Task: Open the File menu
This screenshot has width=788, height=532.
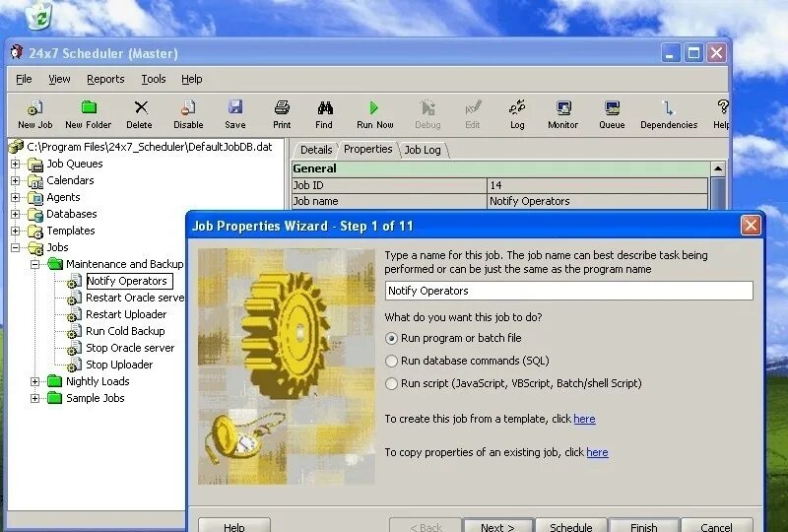Action: click(24, 79)
